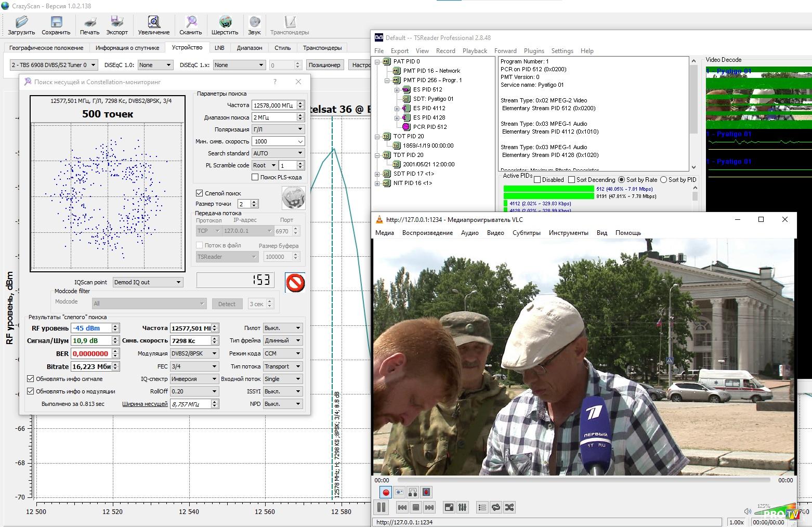Viewport: 812px width, 527px height.
Task: Switch to the LNB tab
Action: coord(219,48)
